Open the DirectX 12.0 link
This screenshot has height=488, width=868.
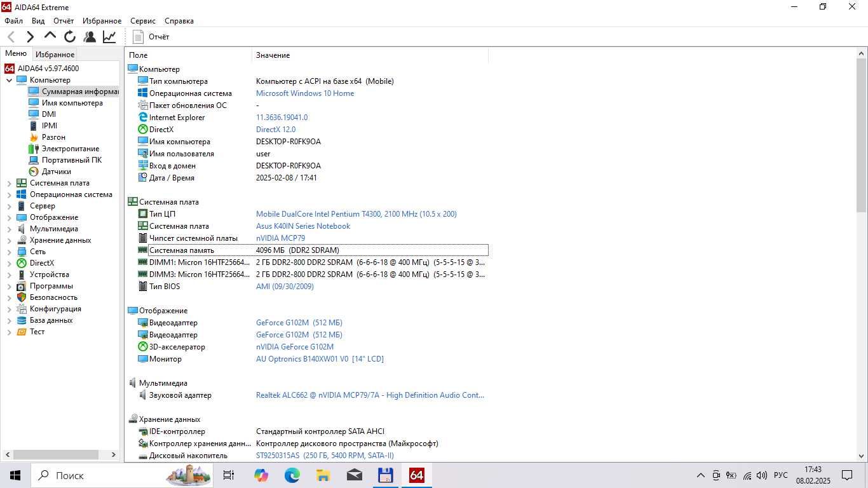click(x=276, y=130)
